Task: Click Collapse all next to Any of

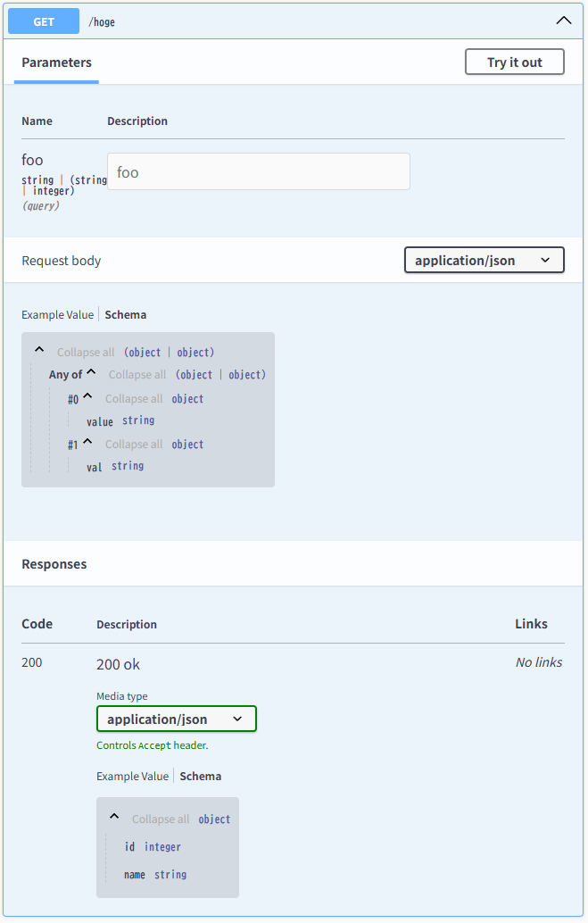Action: tap(137, 374)
